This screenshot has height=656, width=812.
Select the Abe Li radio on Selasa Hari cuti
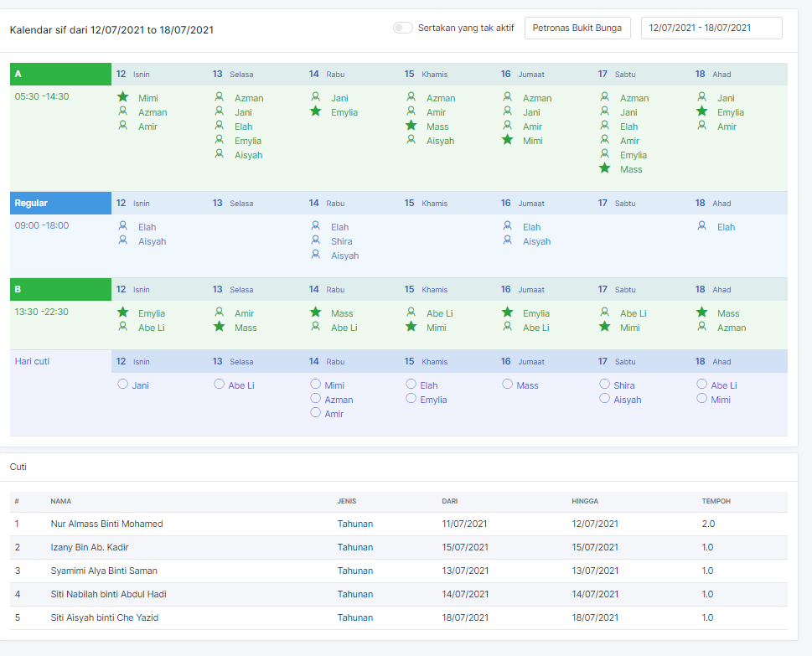coord(219,385)
